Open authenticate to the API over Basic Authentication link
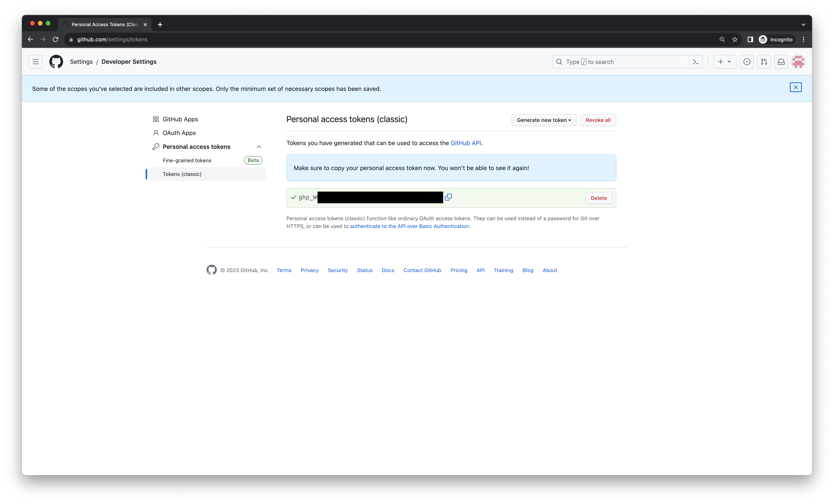834x504 pixels. click(x=410, y=226)
